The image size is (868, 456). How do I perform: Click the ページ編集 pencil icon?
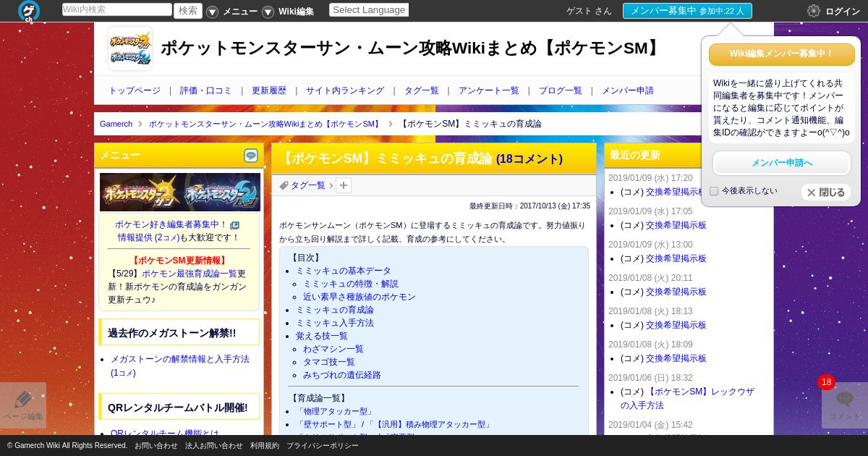click(23, 405)
